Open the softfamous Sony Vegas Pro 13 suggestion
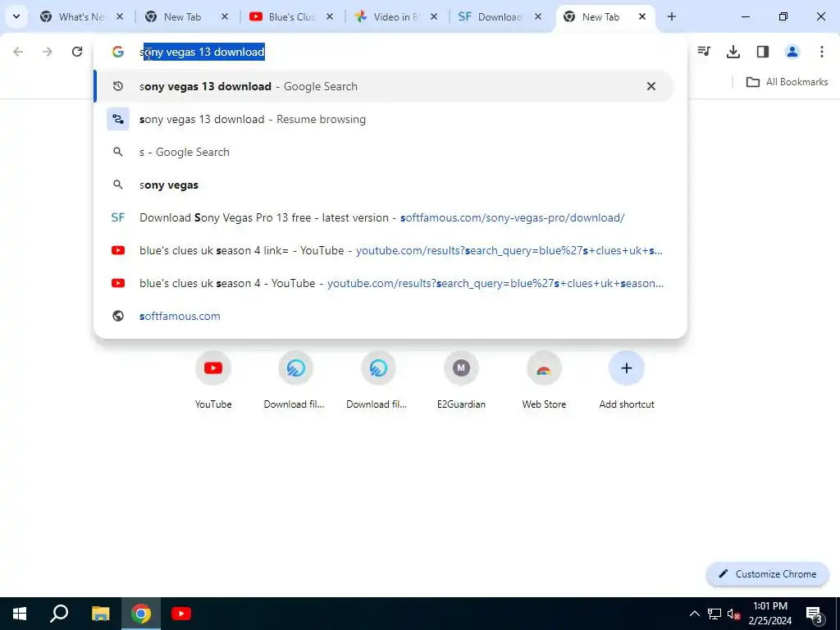 coord(384,217)
